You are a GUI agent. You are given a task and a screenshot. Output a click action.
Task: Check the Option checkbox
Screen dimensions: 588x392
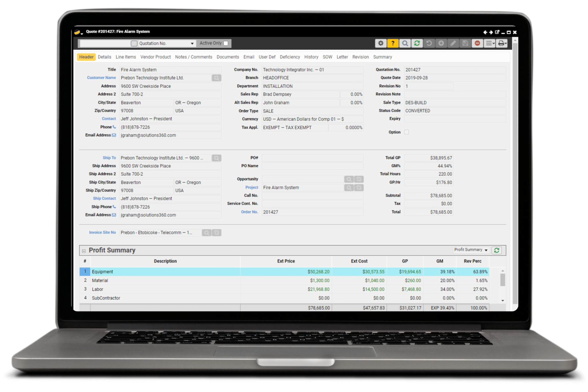(x=406, y=132)
